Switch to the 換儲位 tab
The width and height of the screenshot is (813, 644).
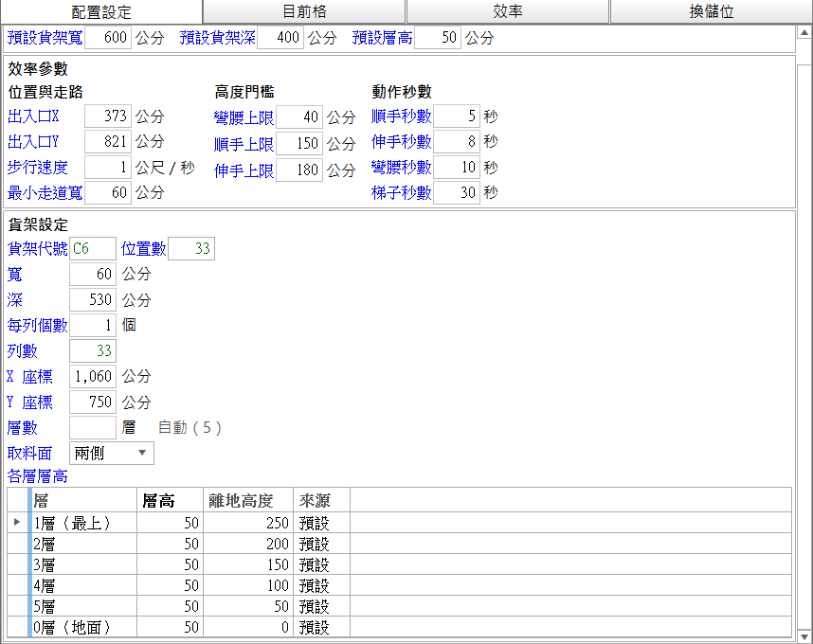[x=712, y=11]
